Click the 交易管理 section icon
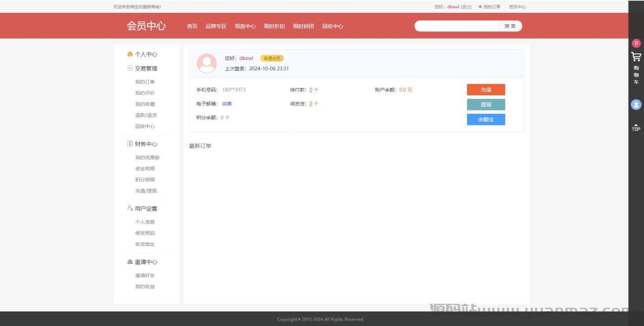 130,68
